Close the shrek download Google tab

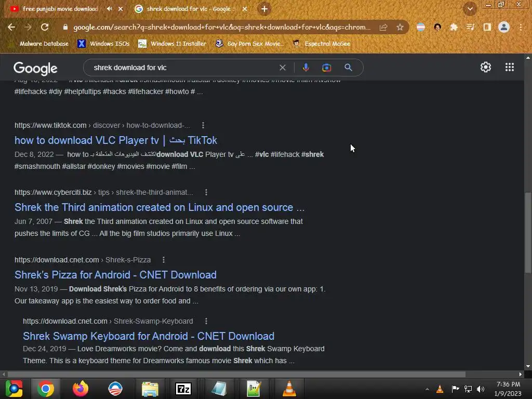pos(245,9)
